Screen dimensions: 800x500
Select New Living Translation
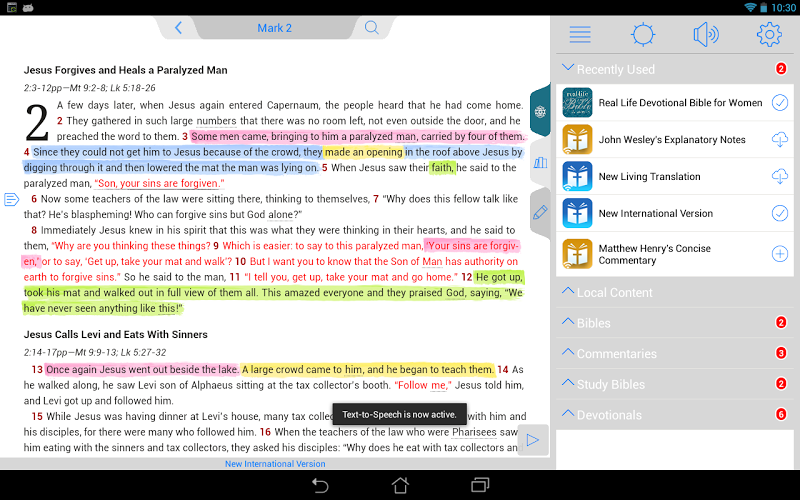(674, 176)
